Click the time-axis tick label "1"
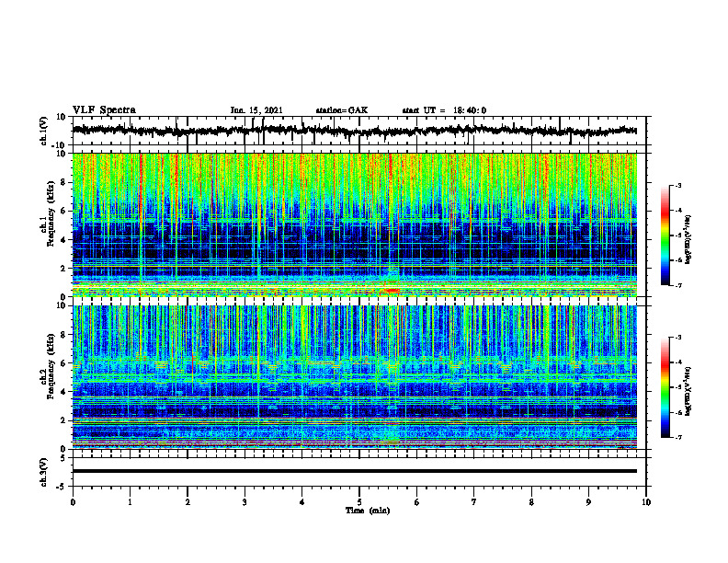The height and width of the screenshot is (563, 728). tap(130, 502)
